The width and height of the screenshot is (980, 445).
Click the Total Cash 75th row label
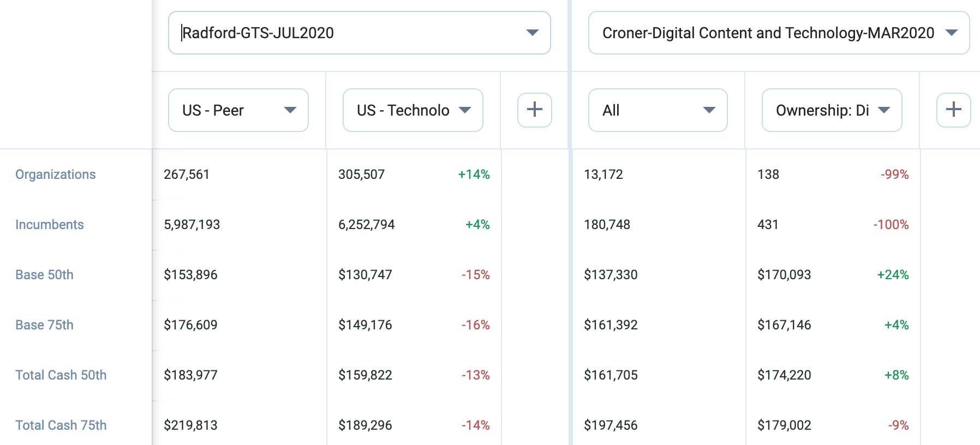click(x=61, y=425)
